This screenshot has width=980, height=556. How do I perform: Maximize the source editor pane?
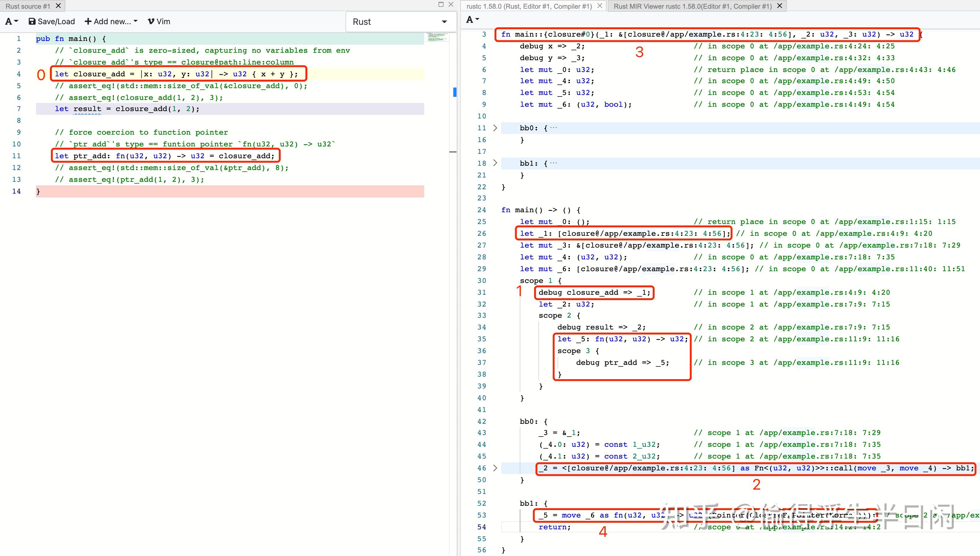(441, 5)
